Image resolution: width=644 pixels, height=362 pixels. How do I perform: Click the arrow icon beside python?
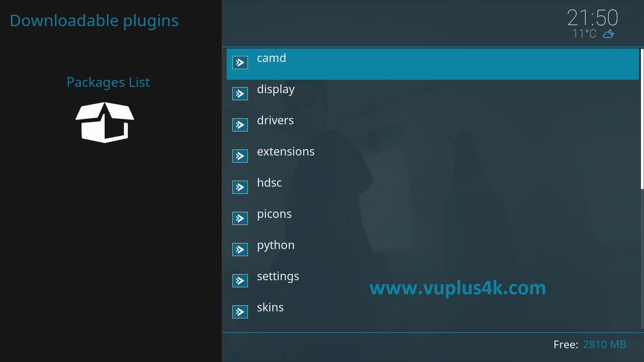[240, 250]
